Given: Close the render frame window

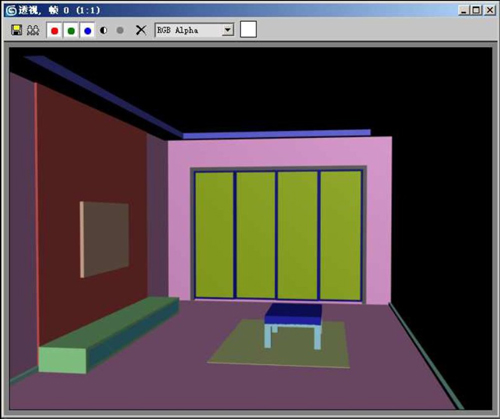Looking at the screenshot, I should pyautogui.click(x=490, y=10).
